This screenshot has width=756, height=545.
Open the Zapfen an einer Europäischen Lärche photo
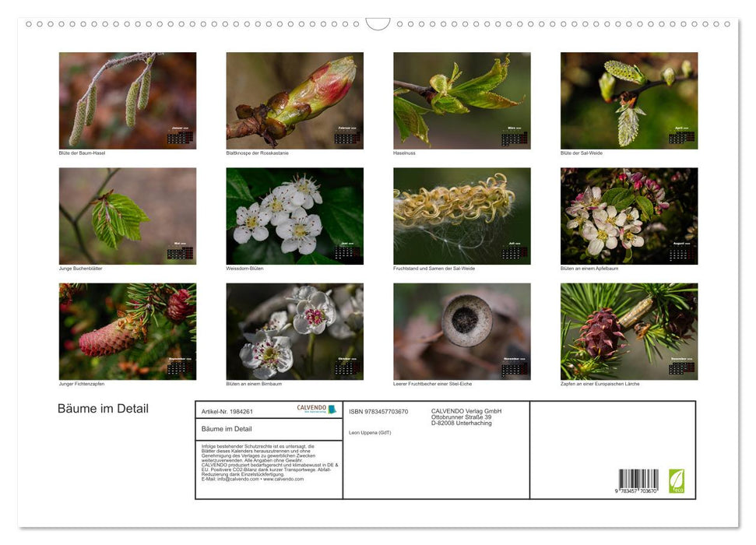coord(628,331)
